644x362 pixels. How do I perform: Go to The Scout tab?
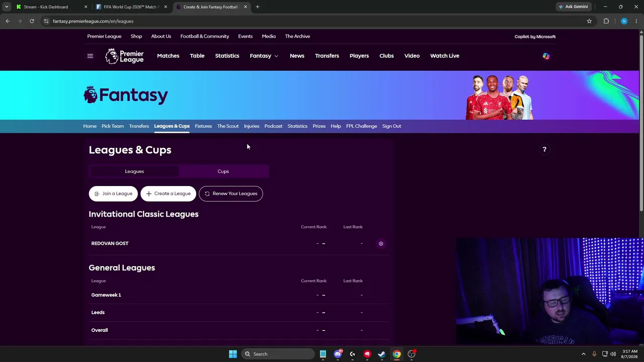click(228, 126)
